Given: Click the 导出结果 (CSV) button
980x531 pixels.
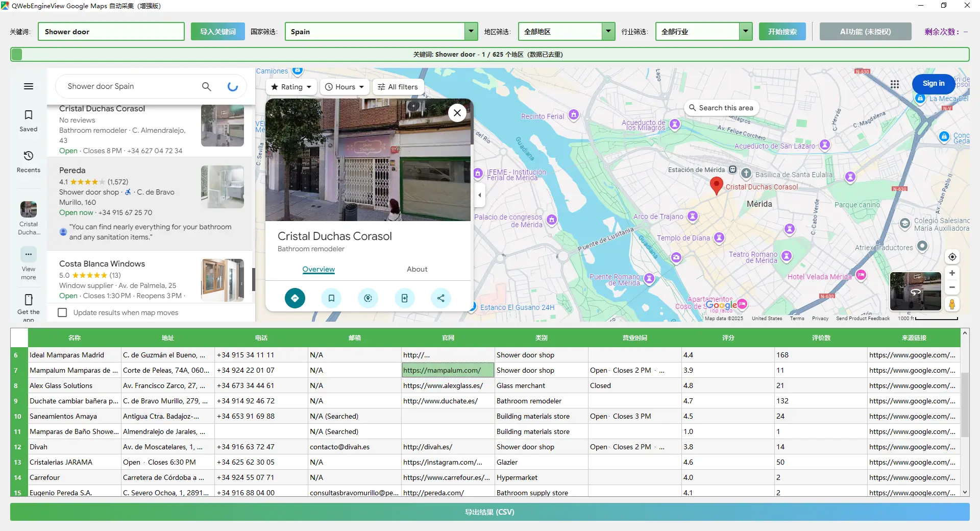Looking at the screenshot, I should click(x=490, y=512).
